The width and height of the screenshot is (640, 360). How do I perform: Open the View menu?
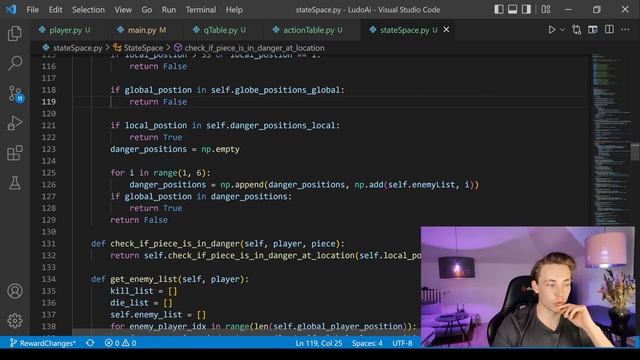(123, 10)
